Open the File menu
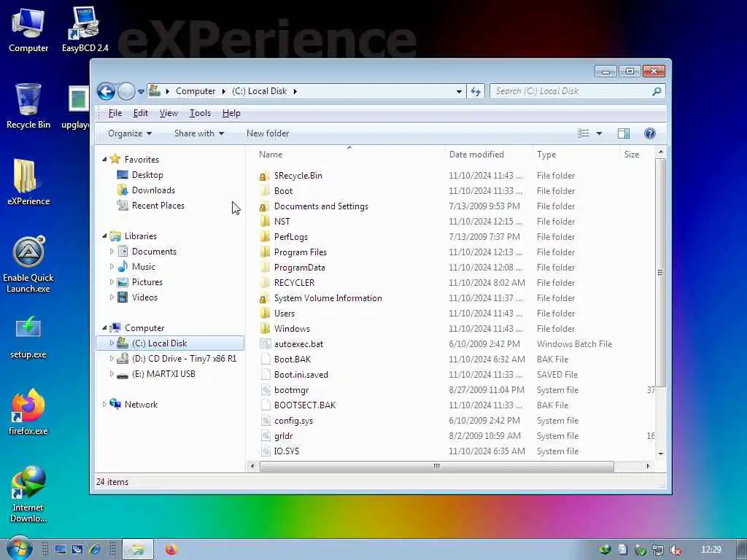Screen dimensions: 747x560 (115, 113)
